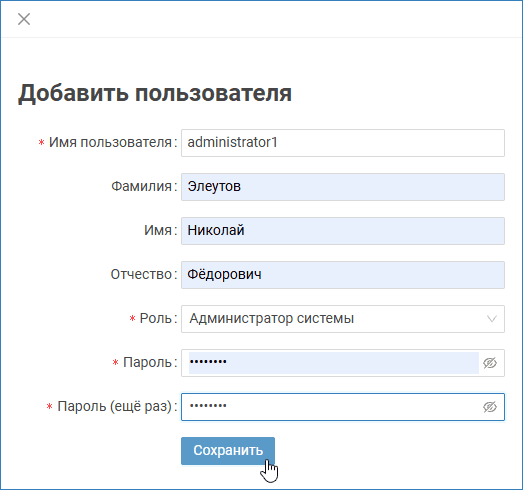Click the Отчество field with Фёдорович

click(343, 275)
